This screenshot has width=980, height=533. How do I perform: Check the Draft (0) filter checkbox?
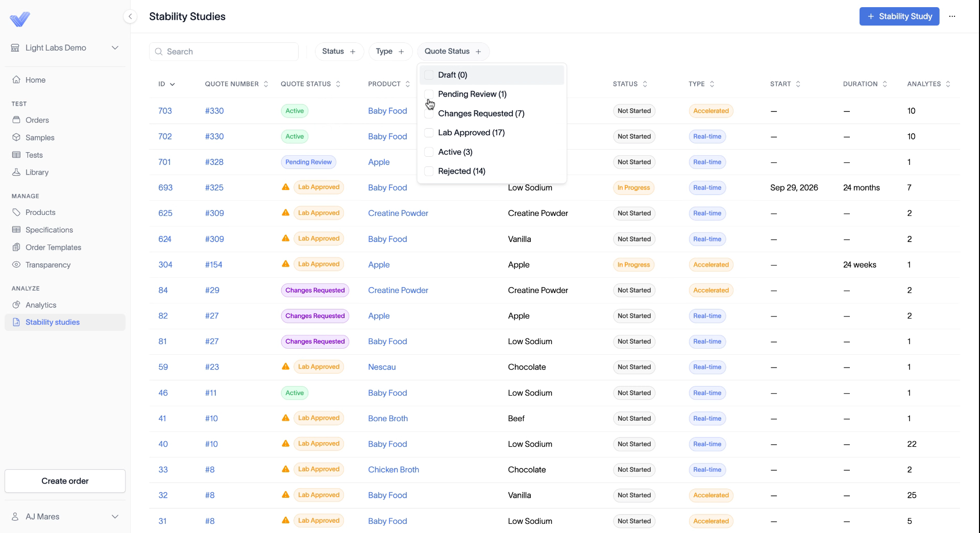[x=429, y=75]
